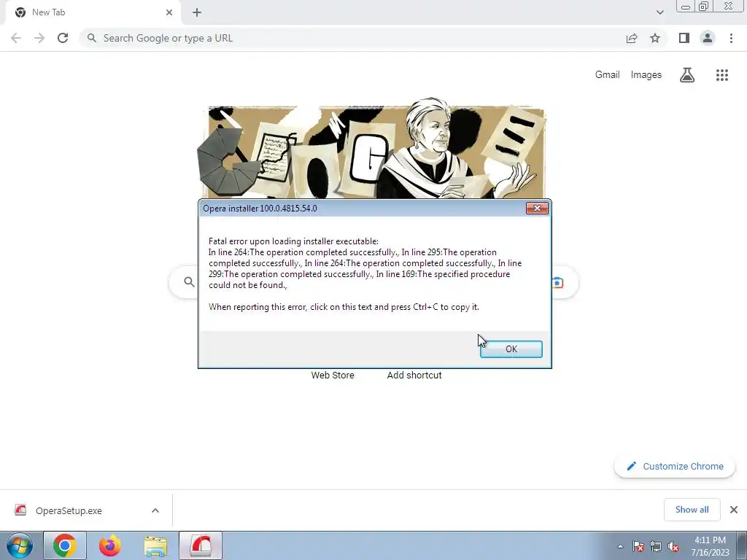Launch Firefox from taskbar

pos(110,545)
